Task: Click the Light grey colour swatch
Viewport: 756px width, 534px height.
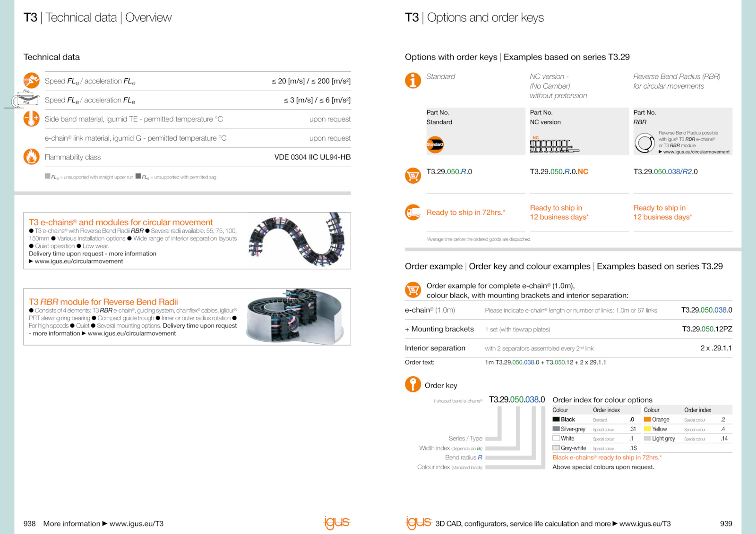Action: click(x=647, y=438)
